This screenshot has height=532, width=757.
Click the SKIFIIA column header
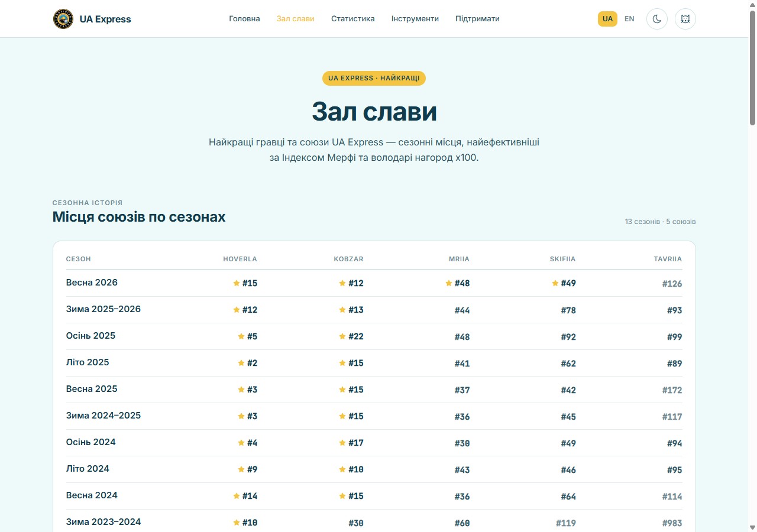[562, 259]
